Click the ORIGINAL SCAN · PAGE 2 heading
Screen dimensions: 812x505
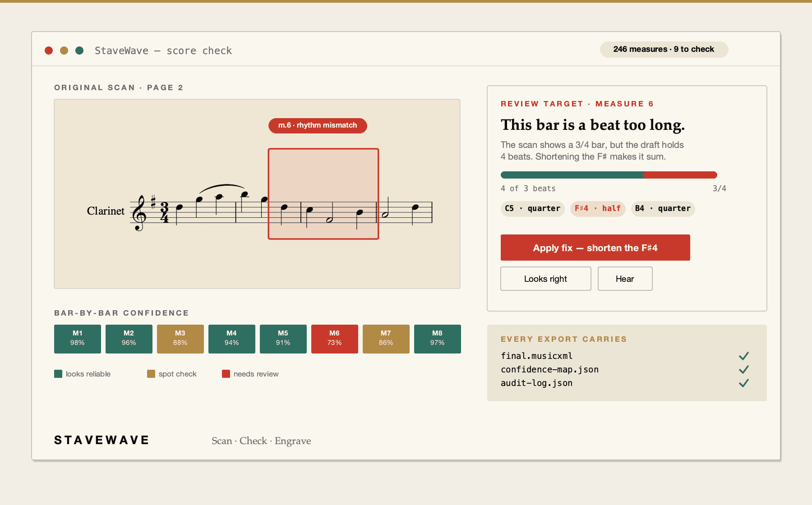point(119,87)
